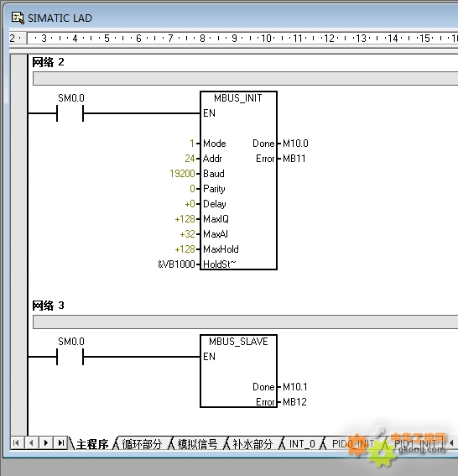Viewport: 458px width, 476px height.
Task: Click the MaxHold parameter label
Action: [x=221, y=249]
